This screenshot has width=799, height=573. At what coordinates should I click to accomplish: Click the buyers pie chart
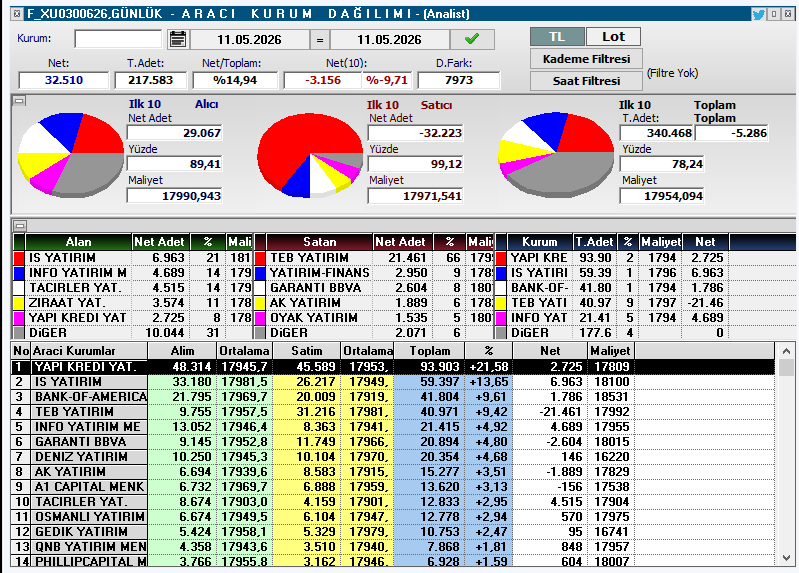tap(71, 154)
